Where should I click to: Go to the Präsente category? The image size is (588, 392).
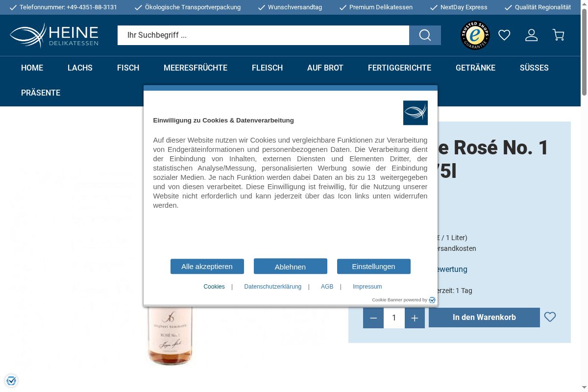pos(41,93)
